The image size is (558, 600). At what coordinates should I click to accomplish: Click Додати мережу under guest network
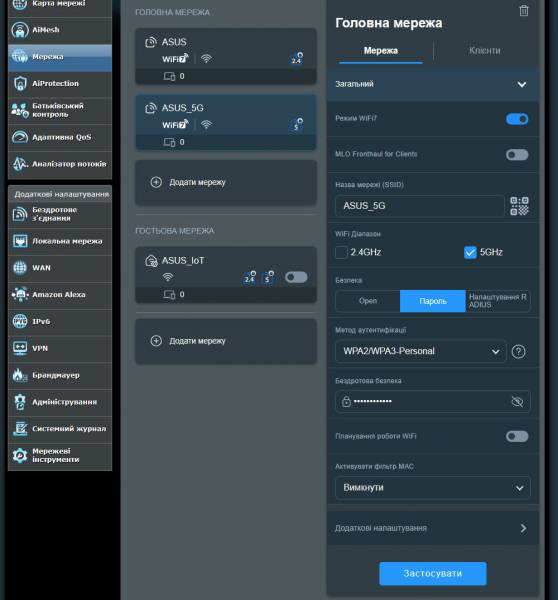coord(226,341)
